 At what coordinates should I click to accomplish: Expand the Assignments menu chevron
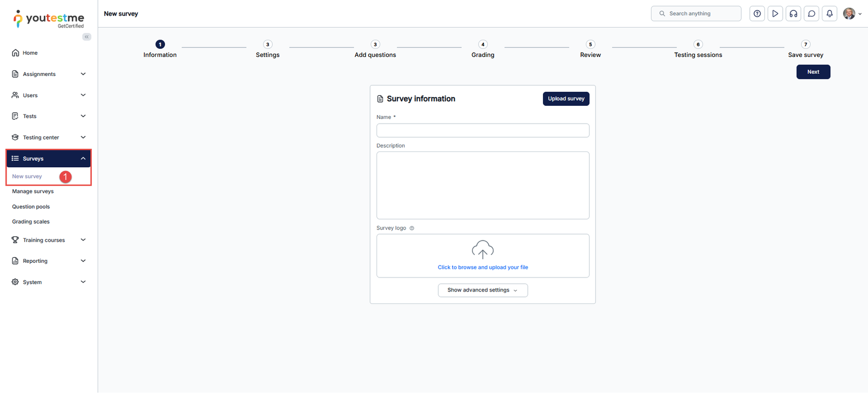coord(83,74)
